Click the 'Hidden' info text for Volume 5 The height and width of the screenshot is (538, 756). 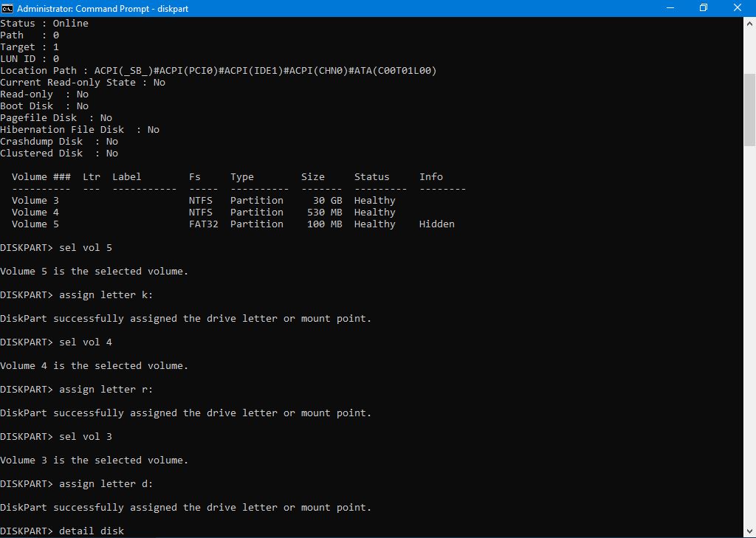[436, 224]
